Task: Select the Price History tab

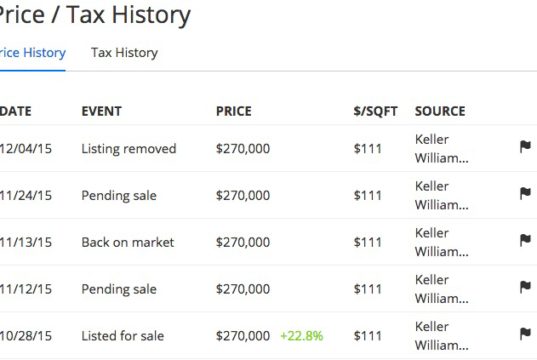Action: [33, 53]
